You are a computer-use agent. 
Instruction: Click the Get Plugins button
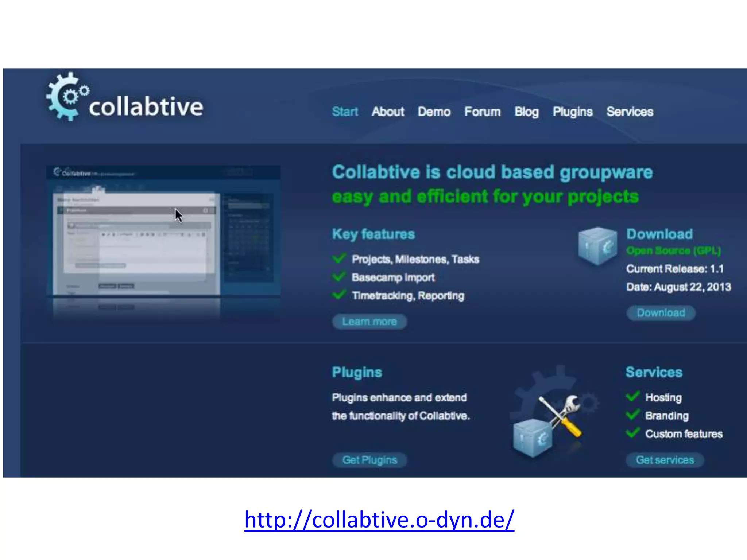(369, 460)
